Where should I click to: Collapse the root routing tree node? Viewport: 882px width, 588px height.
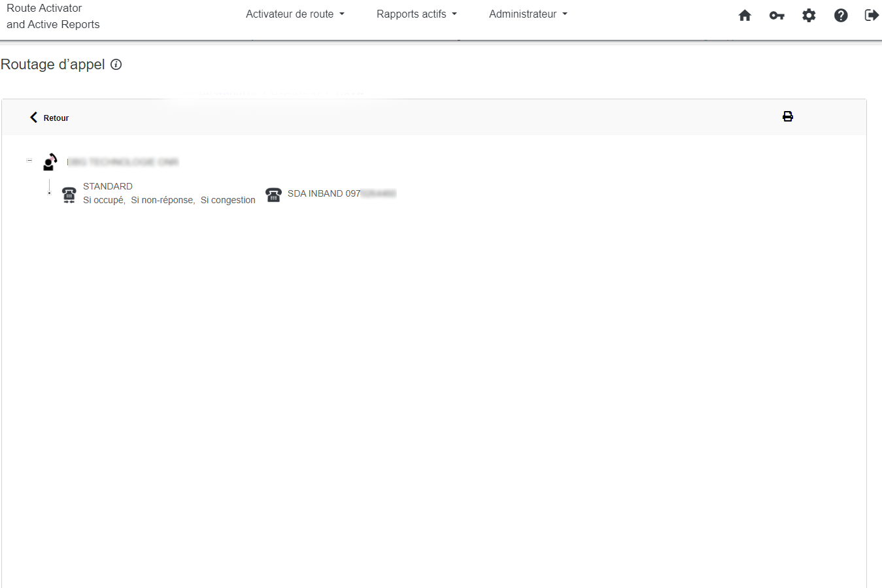pyautogui.click(x=29, y=160)
